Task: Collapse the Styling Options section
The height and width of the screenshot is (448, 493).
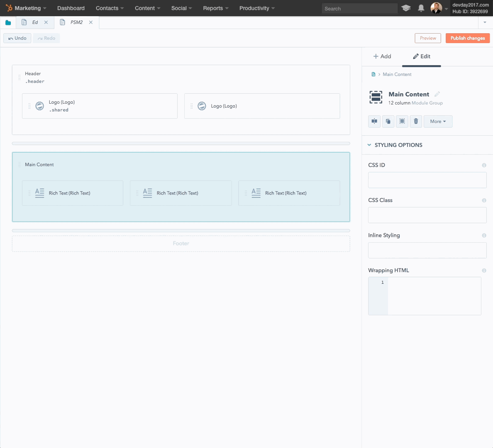Action: point(369,145)
